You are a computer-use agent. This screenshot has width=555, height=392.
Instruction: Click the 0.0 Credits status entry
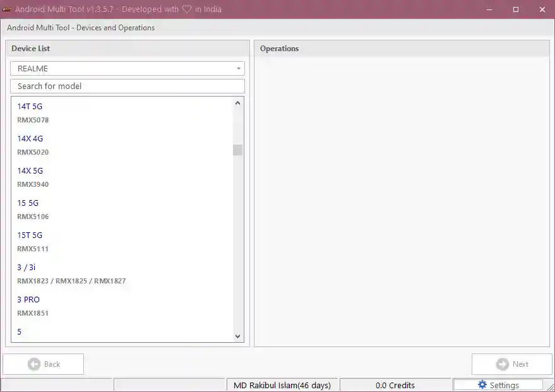coord(395,385)
